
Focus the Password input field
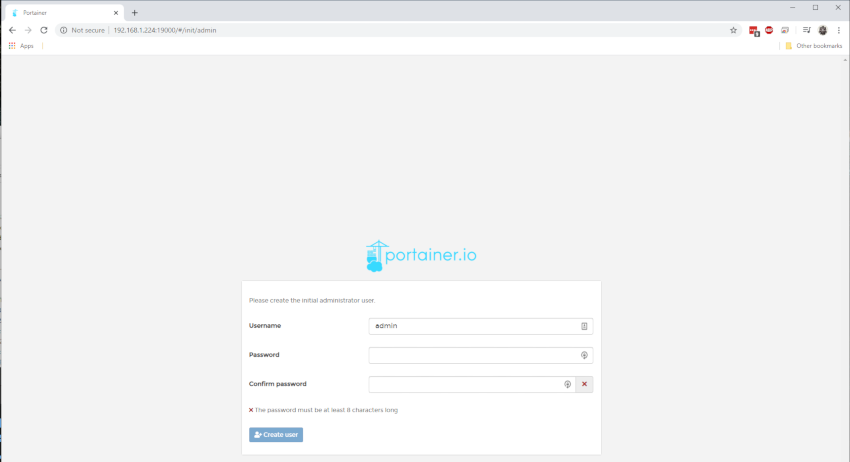coord(480,355)
